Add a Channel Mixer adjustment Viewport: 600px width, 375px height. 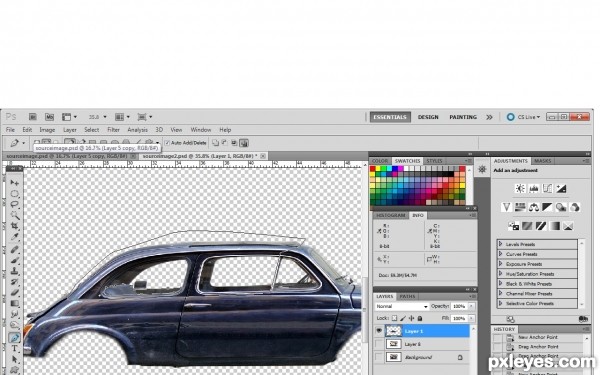[x=575, y=207]
